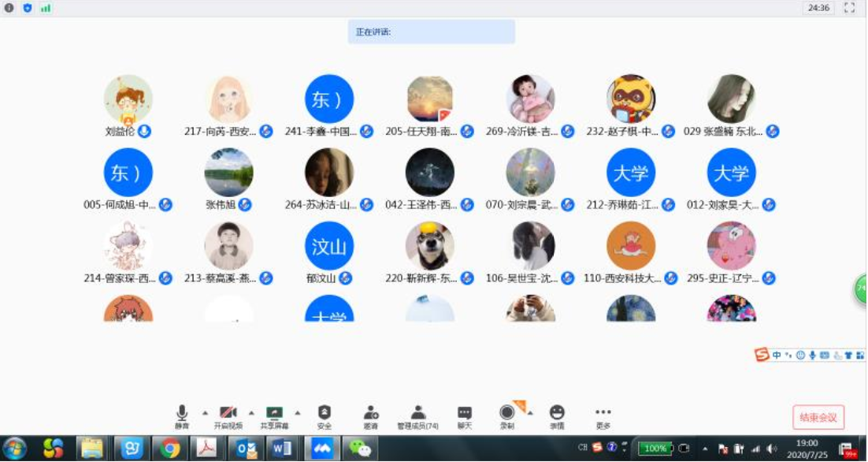The height and width of the screenshot is (462, 868).
Task: Open the More (更多) menu
Action: point(603,415)
